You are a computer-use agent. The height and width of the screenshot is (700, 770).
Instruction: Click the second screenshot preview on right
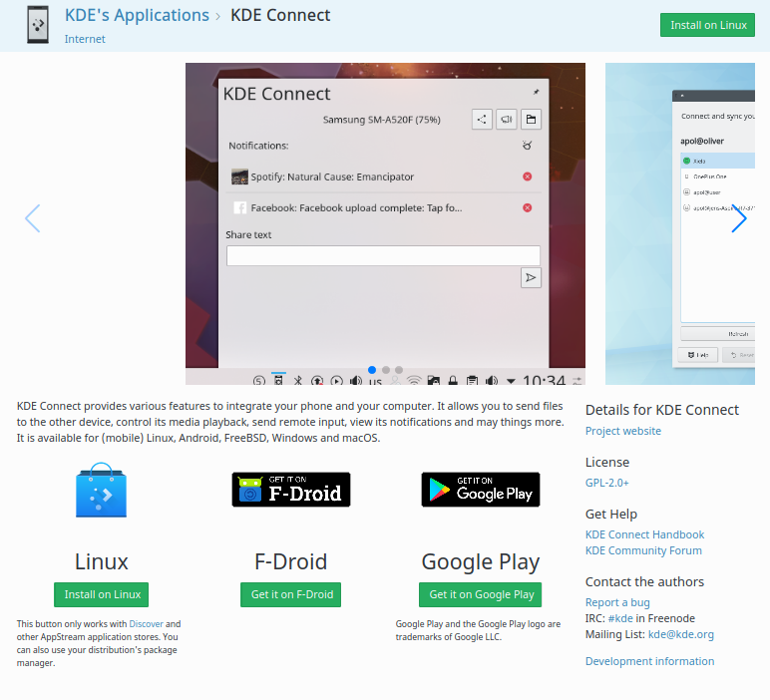(680, 223)
